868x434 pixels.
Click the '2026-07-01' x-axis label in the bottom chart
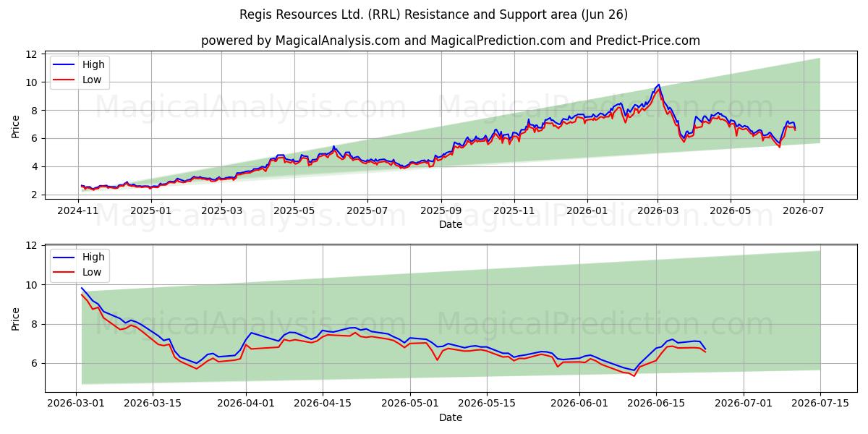(x=744, y=404)
